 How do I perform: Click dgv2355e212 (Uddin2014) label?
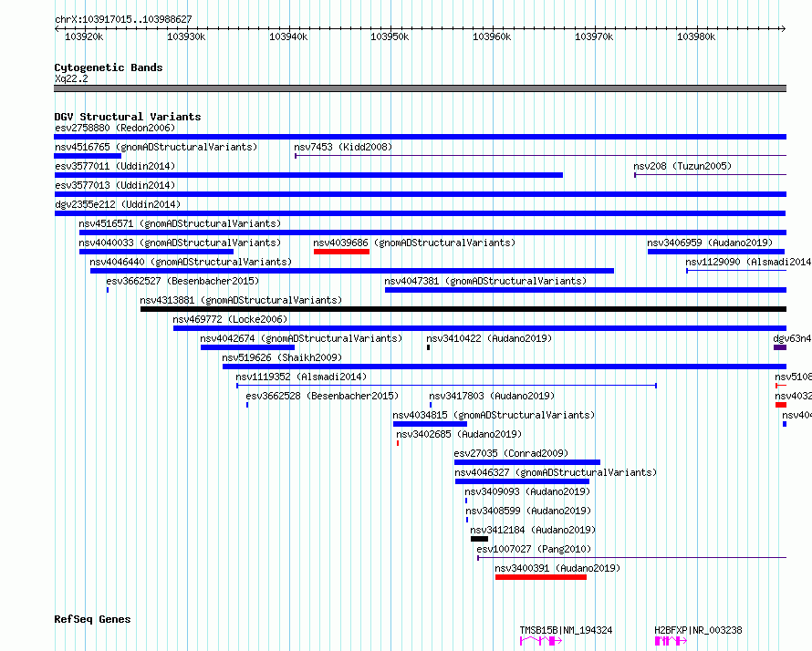118,204
